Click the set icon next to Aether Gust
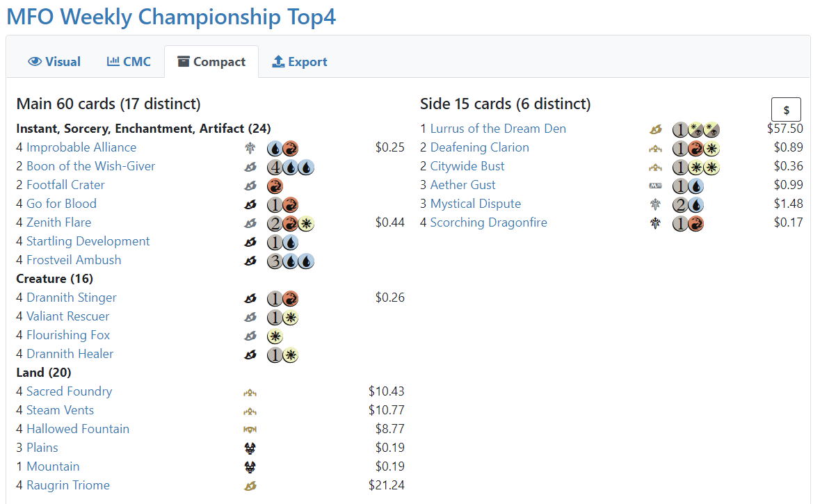 [x=655, y=185]
